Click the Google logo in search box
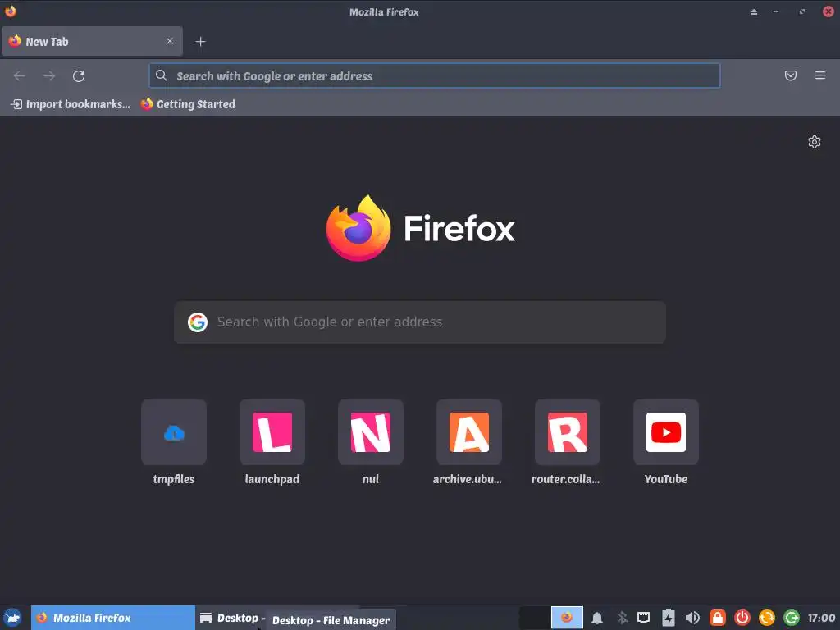The height and width of the screenshot is (630, 840). pyautogui.click(x=198, y=322)
